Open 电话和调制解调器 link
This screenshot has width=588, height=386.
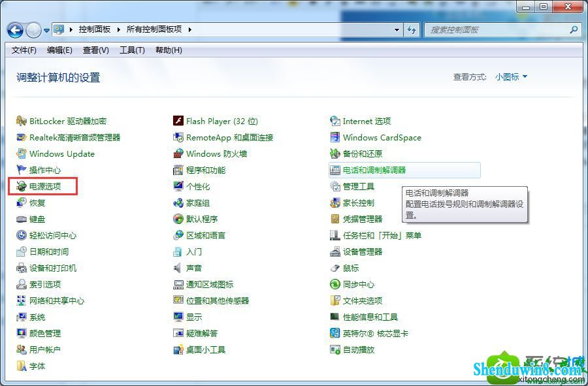click(x=374, y=170)
